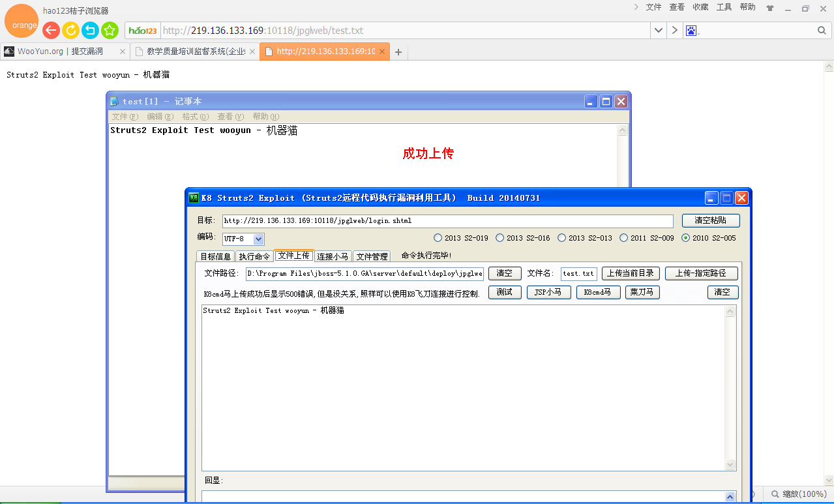The width and height of the screenshot is (834, 504).
Task: Select the 2013 S2-016 radio button
Action: point(499,238)
